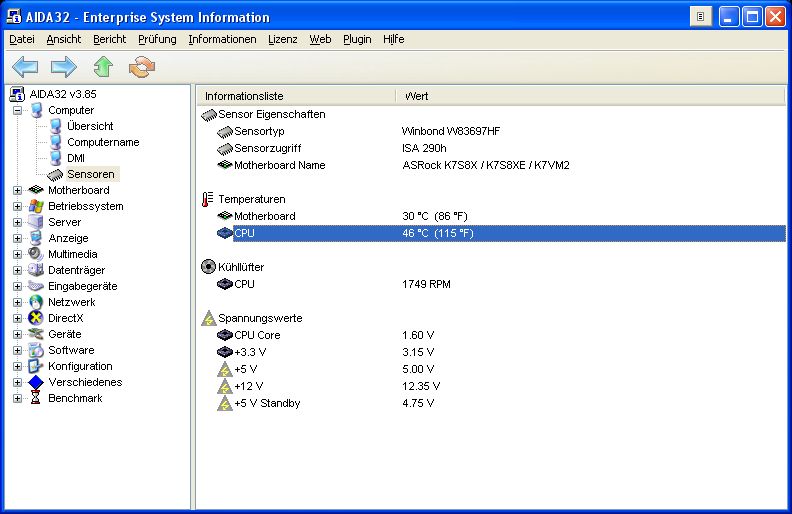The image size is (792, 514).
Task: Click the Temperaturen thermometer icon
Action: 208,199
